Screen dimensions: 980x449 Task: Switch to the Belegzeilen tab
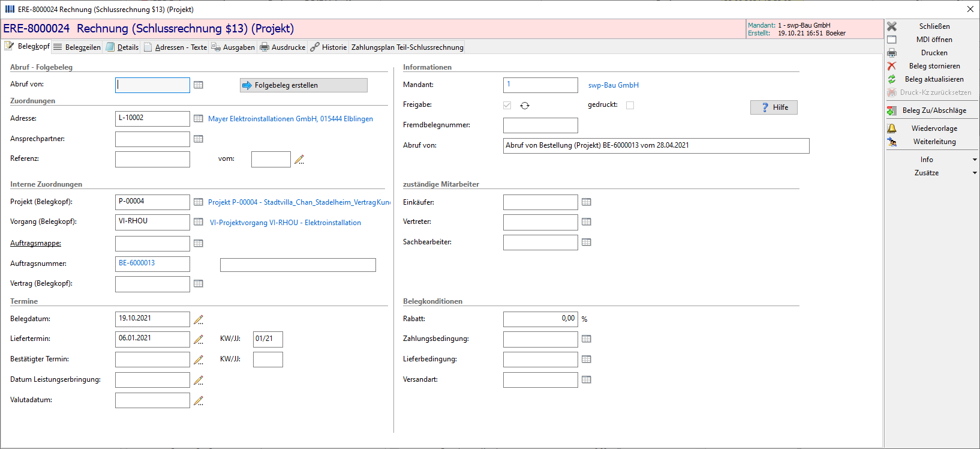[77, 47]
